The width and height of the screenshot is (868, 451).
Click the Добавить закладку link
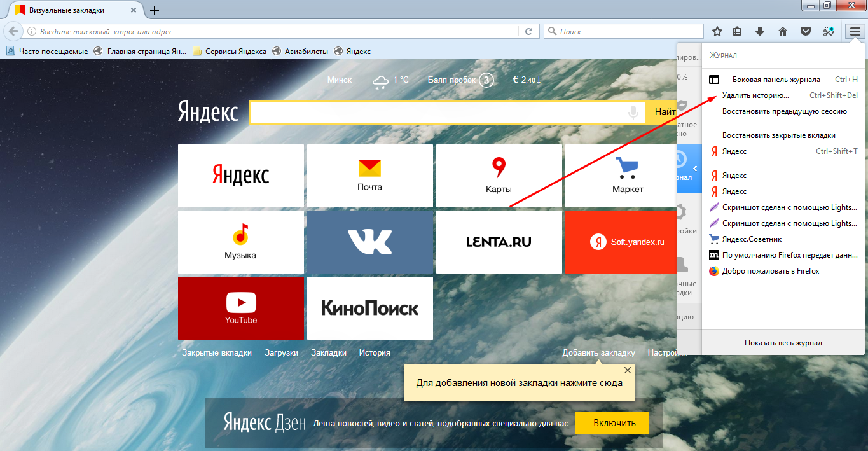click(x=598, y=352)
